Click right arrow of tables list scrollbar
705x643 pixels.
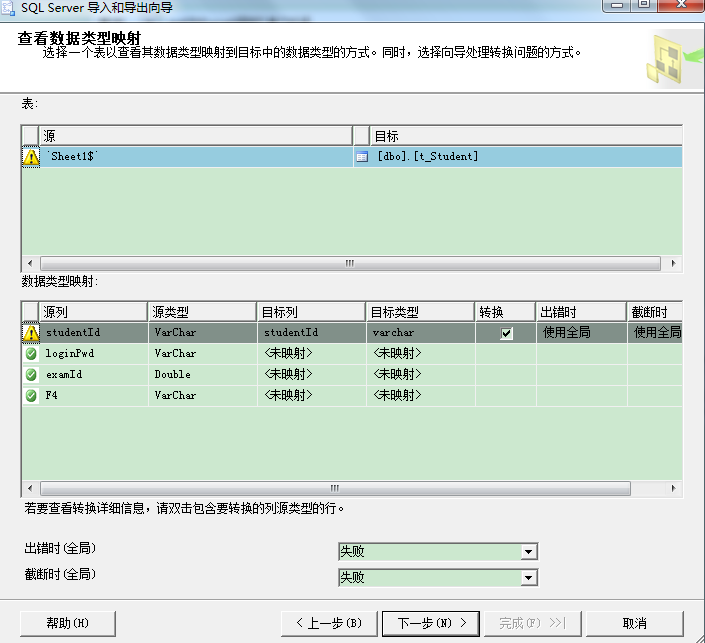[674, 263]
